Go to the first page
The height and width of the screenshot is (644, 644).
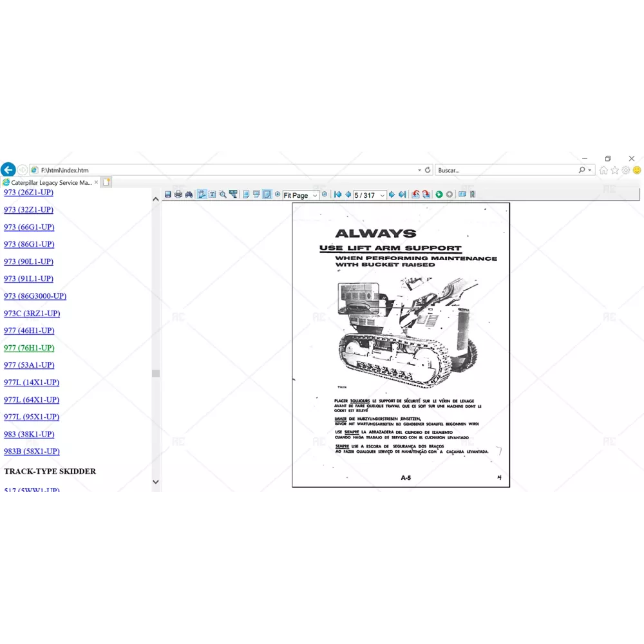tap(337, 194)
